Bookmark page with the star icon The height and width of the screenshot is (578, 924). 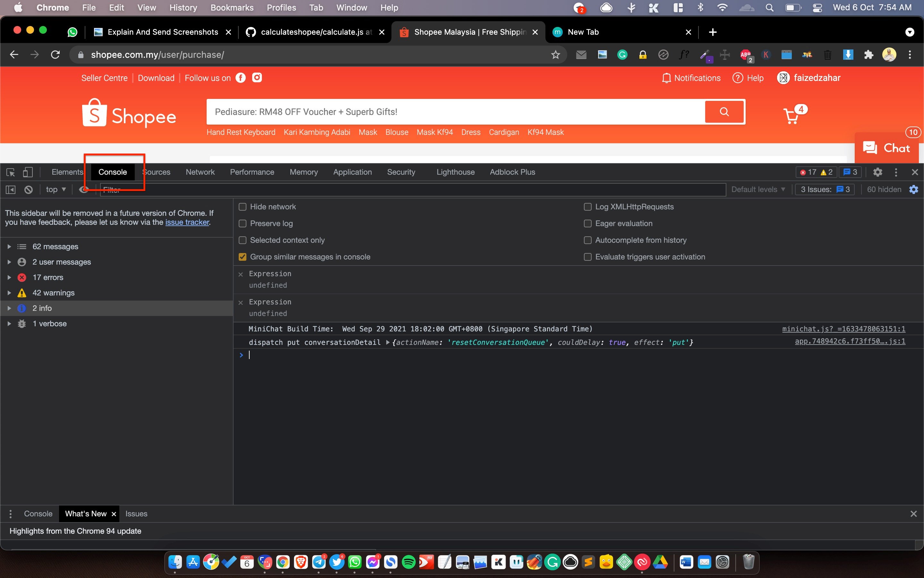coord(556,55)
